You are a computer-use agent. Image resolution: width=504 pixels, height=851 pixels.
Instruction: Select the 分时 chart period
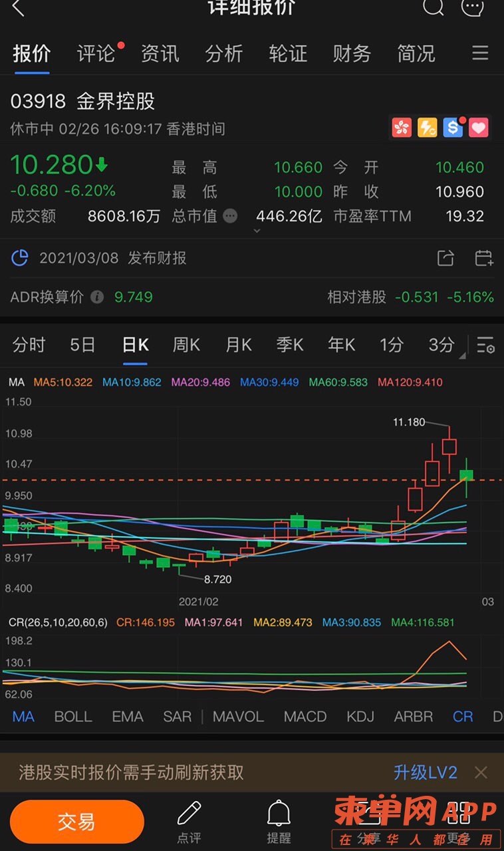pyautogui.click(x=29, y=345)
